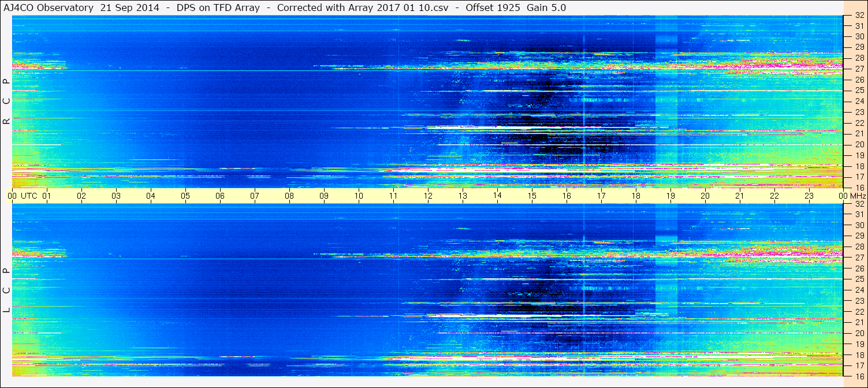Click the '00 UTC' time-axis start label

tap(23, 196)
